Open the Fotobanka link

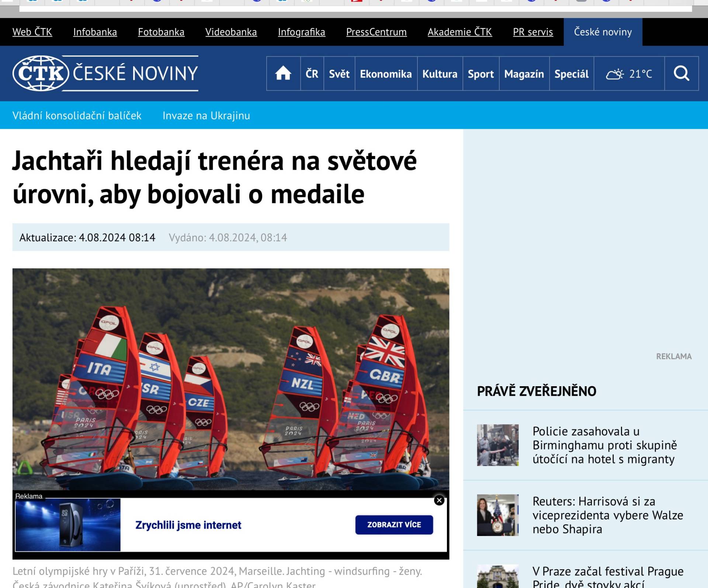[161, 32]
